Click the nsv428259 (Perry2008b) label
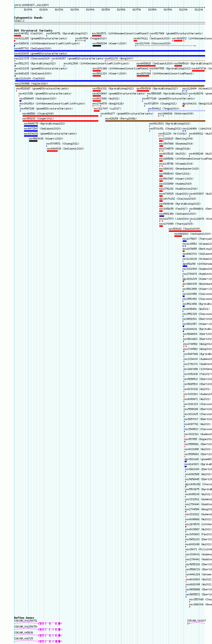Viewport: 212px width, 644px height. tap(121, 119)
